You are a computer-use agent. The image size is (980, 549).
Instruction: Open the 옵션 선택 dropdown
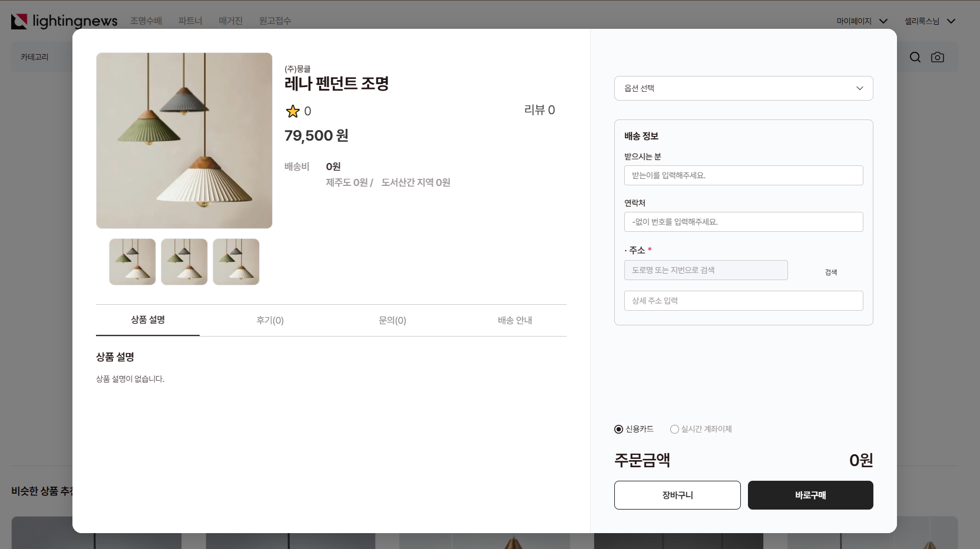[743, 88]
